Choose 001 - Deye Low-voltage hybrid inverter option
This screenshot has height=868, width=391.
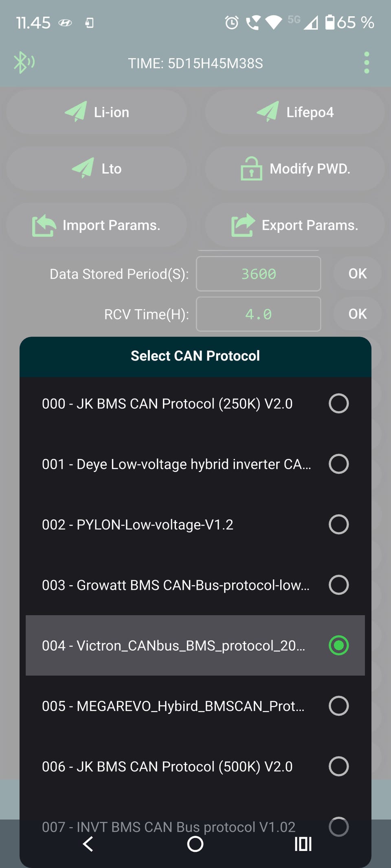(x=176, y=464)
